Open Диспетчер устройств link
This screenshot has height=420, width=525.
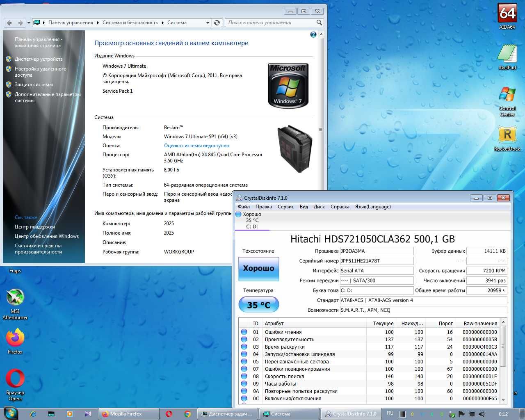(x=39, y=59)
